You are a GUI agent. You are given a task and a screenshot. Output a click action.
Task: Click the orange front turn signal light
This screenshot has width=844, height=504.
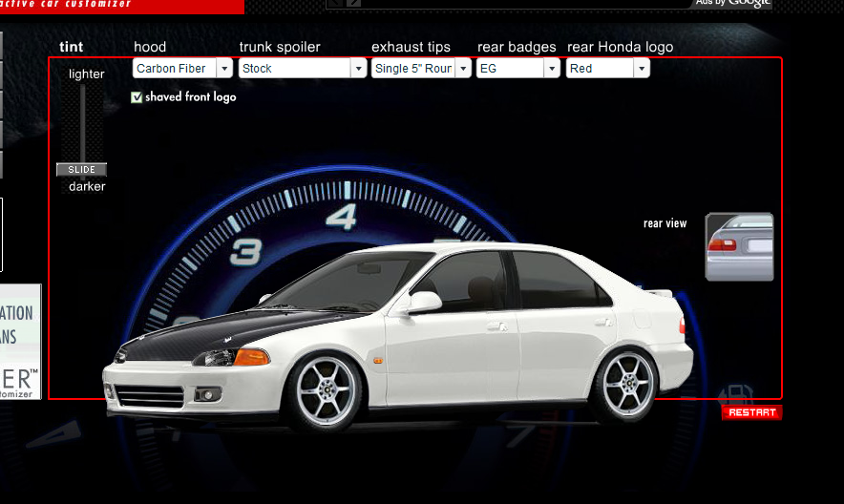pos(252,357)
